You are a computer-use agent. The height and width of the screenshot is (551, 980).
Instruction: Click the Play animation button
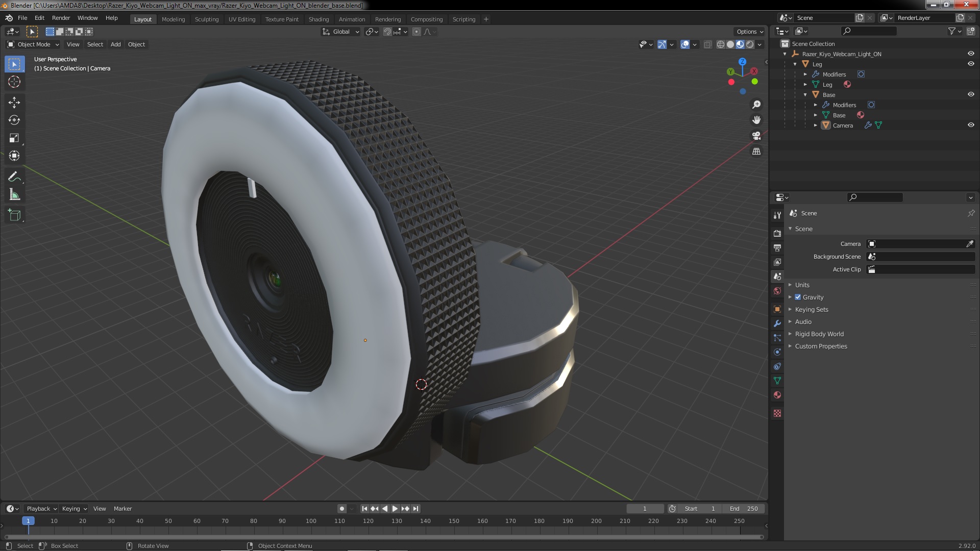(x=395, y=509)
